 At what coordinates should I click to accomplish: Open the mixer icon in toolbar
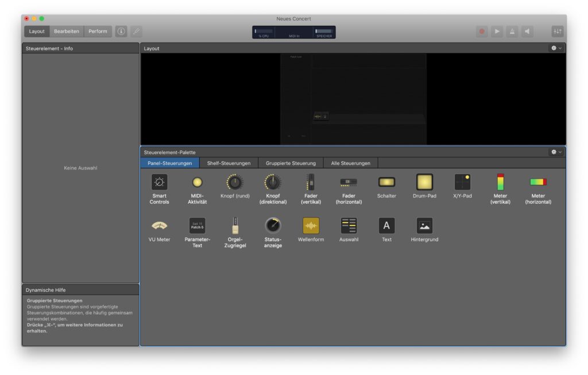pos(558,32)
